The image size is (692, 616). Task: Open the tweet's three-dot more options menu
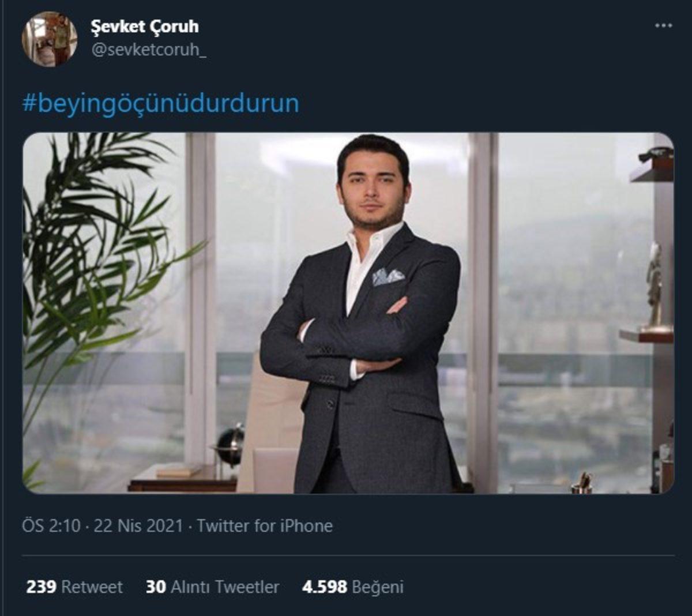(x=663, y=26)
